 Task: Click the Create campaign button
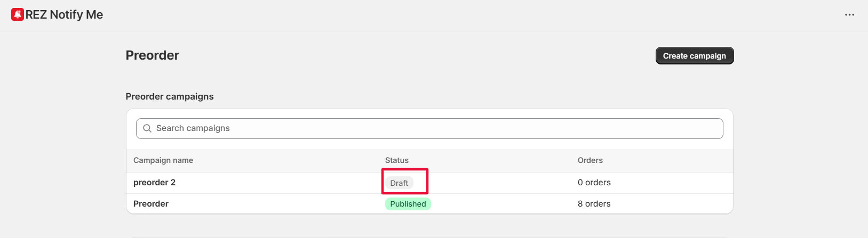point(694,56)
